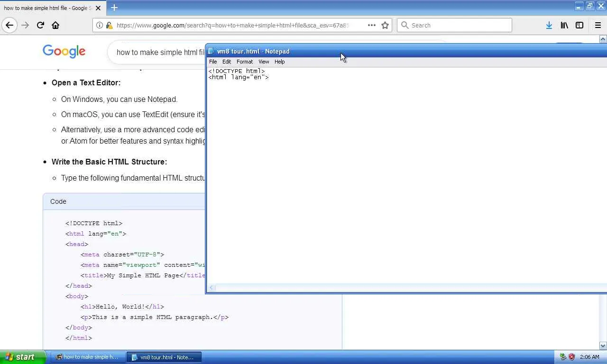The image size is (607, 364).
Task: Minimize the Firefox window
Action: [579, 6]
